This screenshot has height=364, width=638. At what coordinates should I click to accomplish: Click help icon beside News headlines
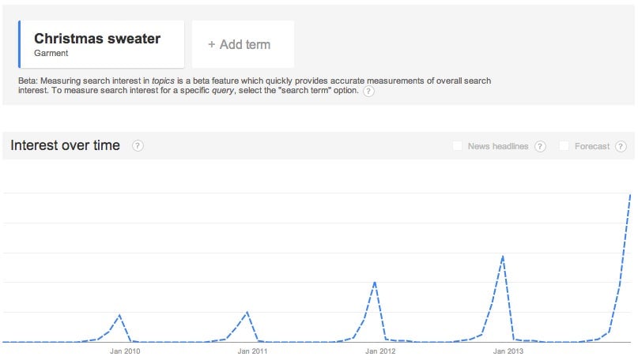tap(540, 147)
